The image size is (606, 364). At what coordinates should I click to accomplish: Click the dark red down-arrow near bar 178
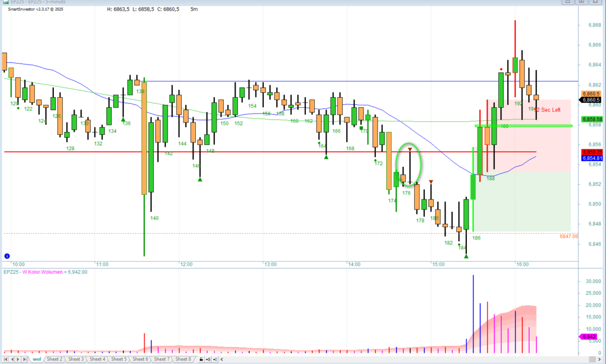pyautogui.click(x=431, y=182)
